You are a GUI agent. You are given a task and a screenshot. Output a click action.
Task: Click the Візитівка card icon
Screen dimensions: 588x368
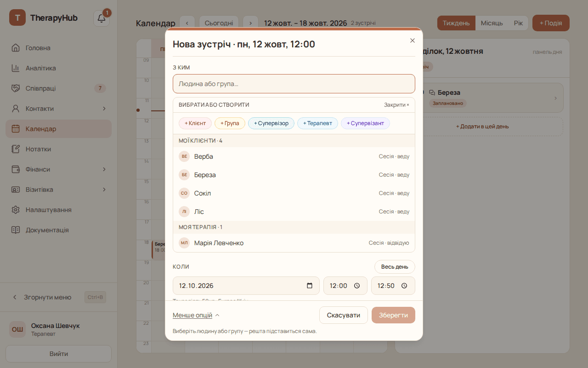[16, 190]
